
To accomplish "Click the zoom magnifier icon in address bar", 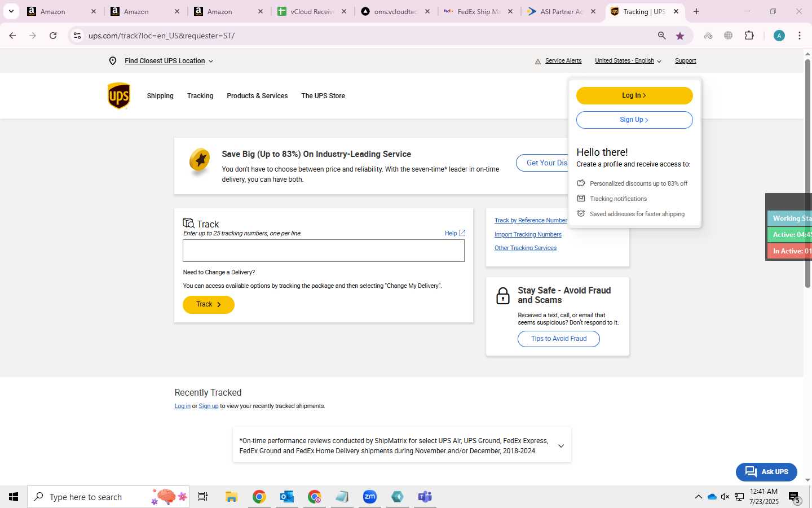I will click(662, 36).
